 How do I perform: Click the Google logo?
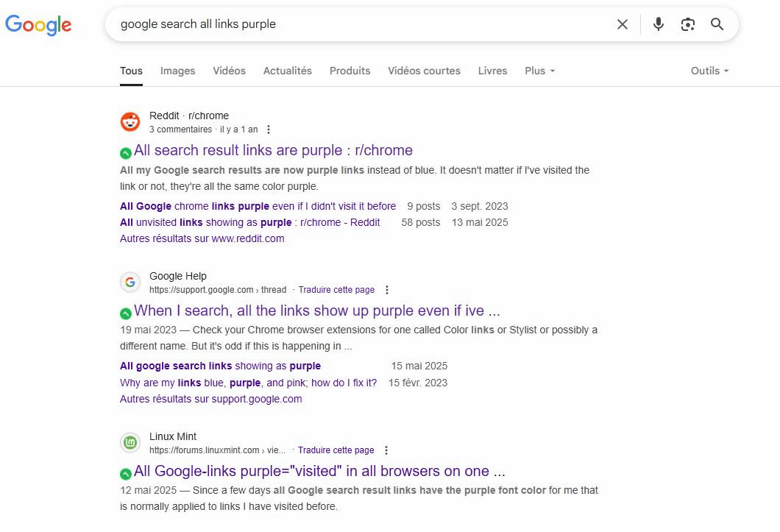pos(38,24)
